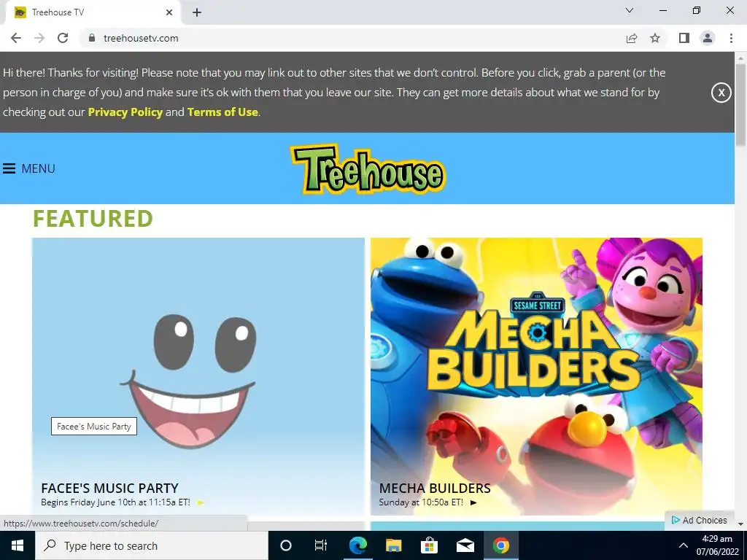Launch Microsoft Edge from taskbar
This screenshot has width=747, height=560.
(x=357, y=545)
